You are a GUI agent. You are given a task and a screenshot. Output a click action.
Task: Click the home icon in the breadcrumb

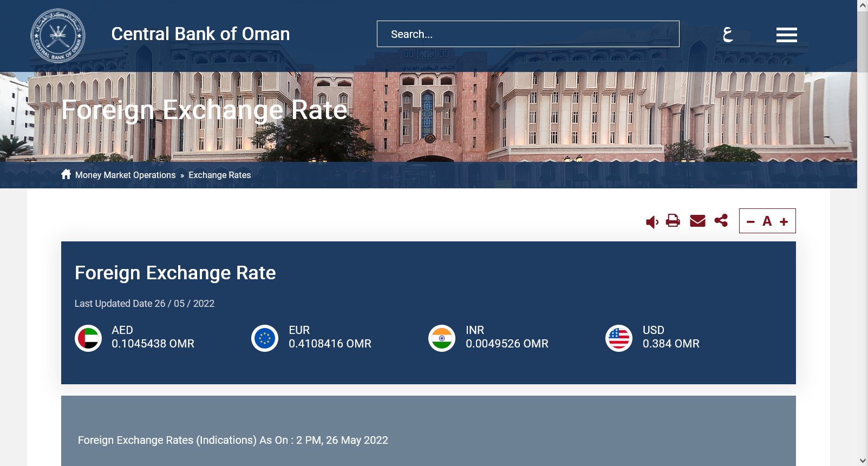[x=66, y=174]
